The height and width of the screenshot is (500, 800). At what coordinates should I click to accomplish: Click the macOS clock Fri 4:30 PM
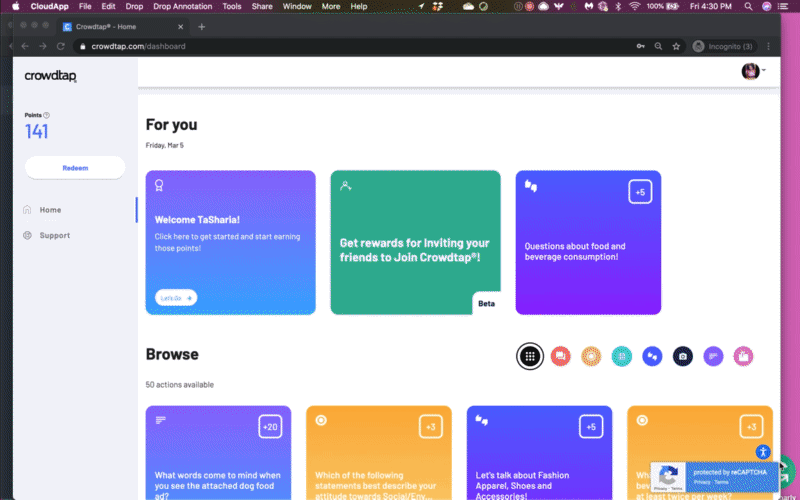coord(711,6)
